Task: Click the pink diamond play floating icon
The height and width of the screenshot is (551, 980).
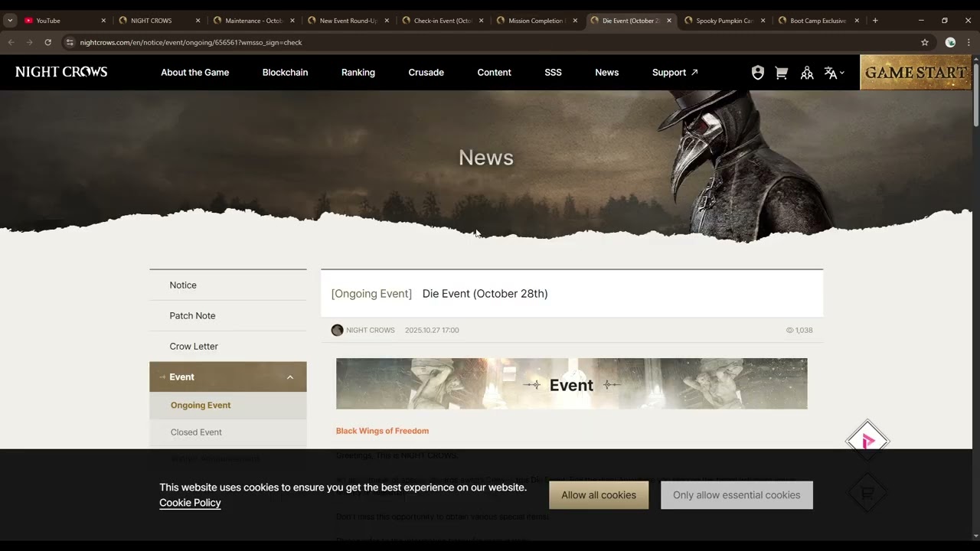Action: click(x=867, y=441)
